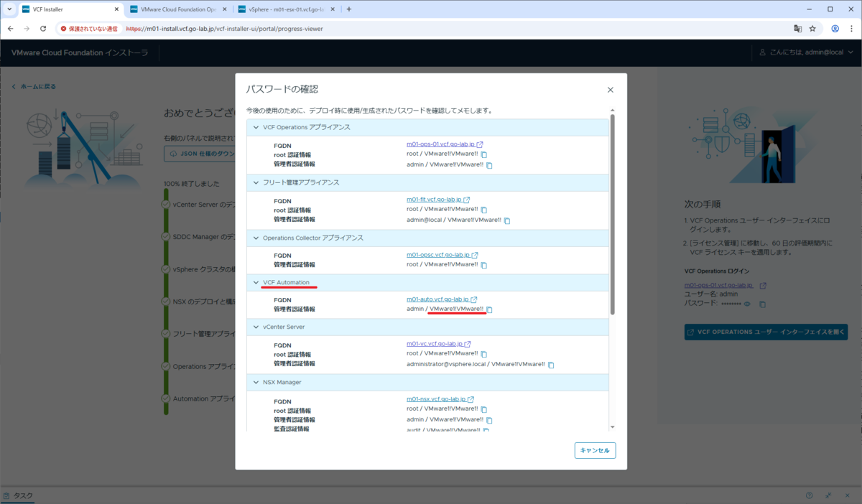Open external link icon next to m01-ops-01 FQDN in dialog

click(480, 145)
